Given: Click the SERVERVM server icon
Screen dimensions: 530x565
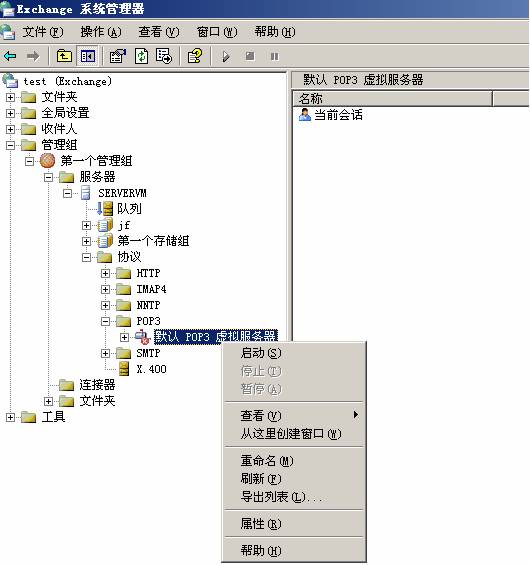Looking at the screenshot, I should [86, 193].
